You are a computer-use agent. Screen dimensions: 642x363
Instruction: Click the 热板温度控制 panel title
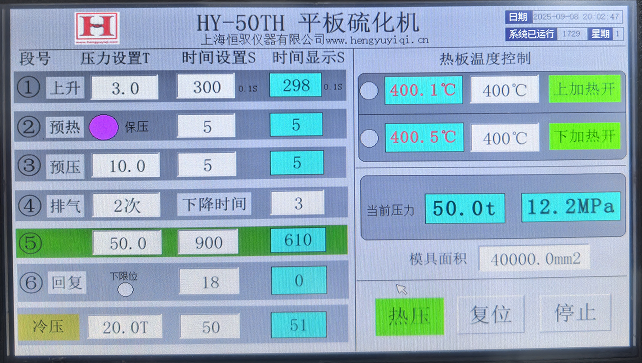click(485, 59)
